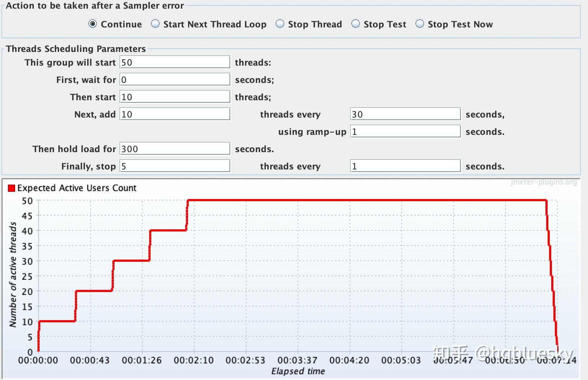
Task: Select the Stop Test Now option
Action: coord(420,24)
